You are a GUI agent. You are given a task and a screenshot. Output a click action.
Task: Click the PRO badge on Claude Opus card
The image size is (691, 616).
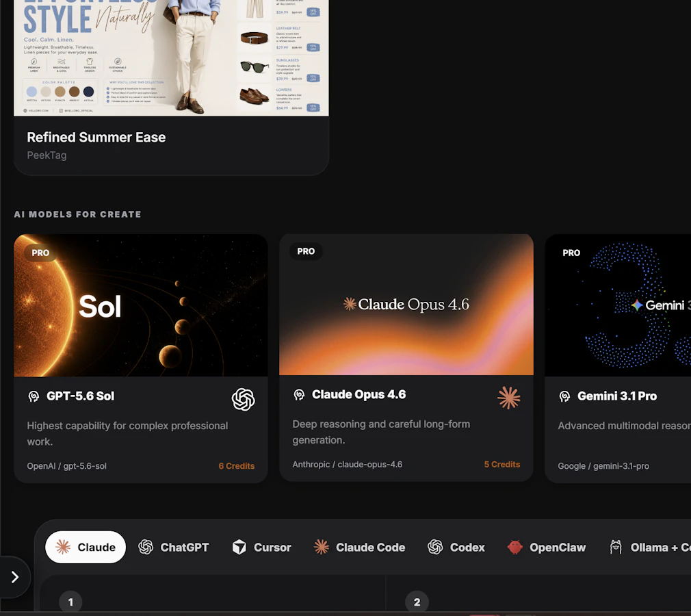tap(306, 251)
